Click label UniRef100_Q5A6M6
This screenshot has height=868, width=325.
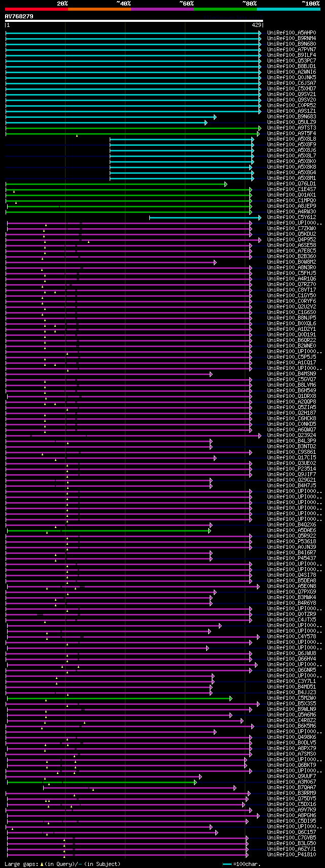pyautogui.click(x=291, y=715)
